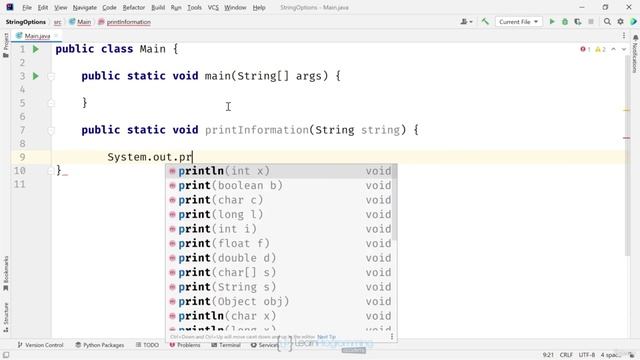Click the green Run button in toolbar

pyautogui.click(x=552, y=22)
